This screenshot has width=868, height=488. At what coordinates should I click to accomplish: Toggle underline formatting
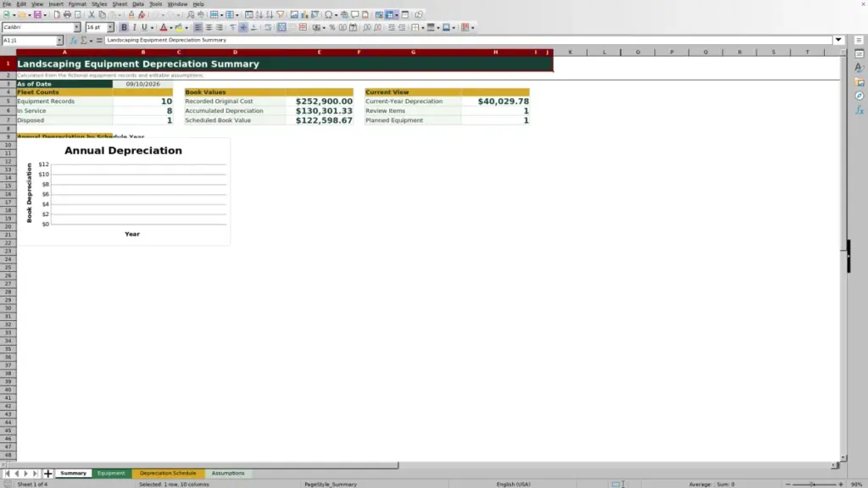click(144, 28)
